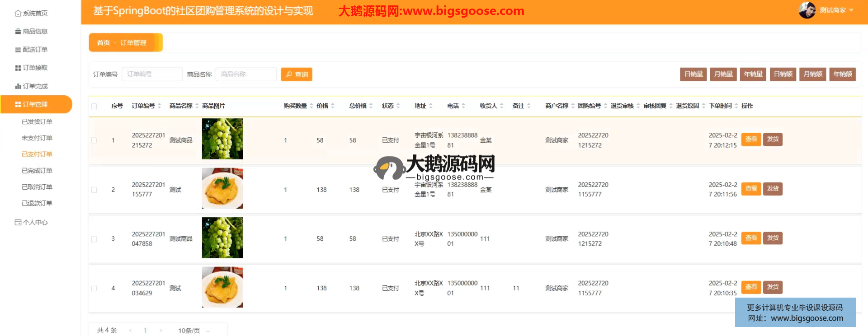Viewport: 868px width, 336px height.
Task: Click the system home icon in sidebar
Action: 18,13
